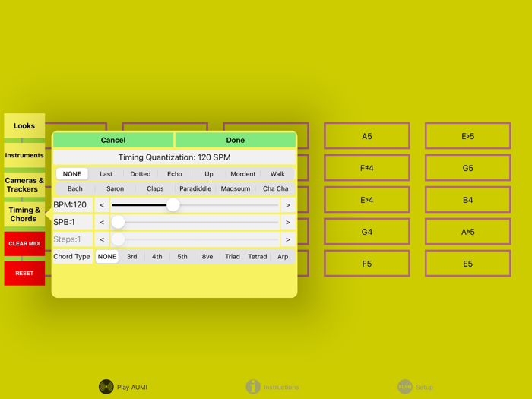
Task: Set Chord Type to Tetrad
Action: point(258,257)
